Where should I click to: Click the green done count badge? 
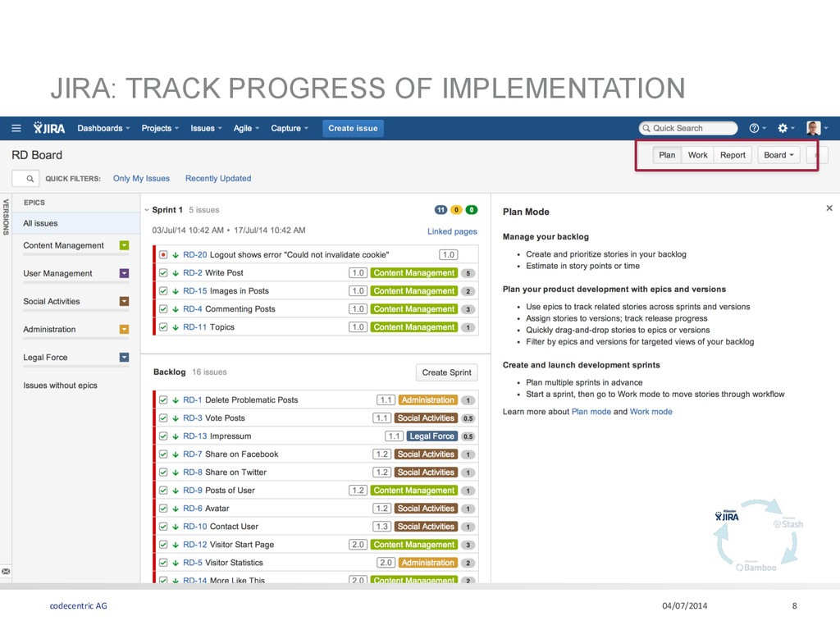tap(472, 210)
